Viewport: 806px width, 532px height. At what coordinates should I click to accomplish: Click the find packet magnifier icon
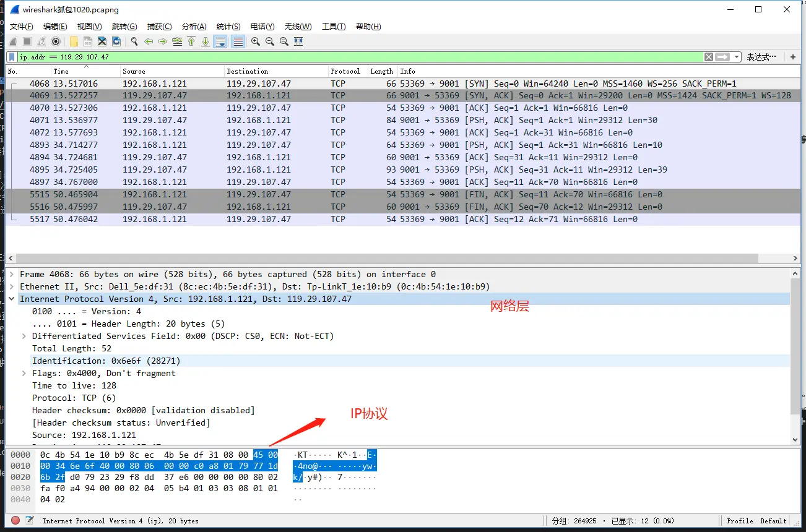[134, 41]
